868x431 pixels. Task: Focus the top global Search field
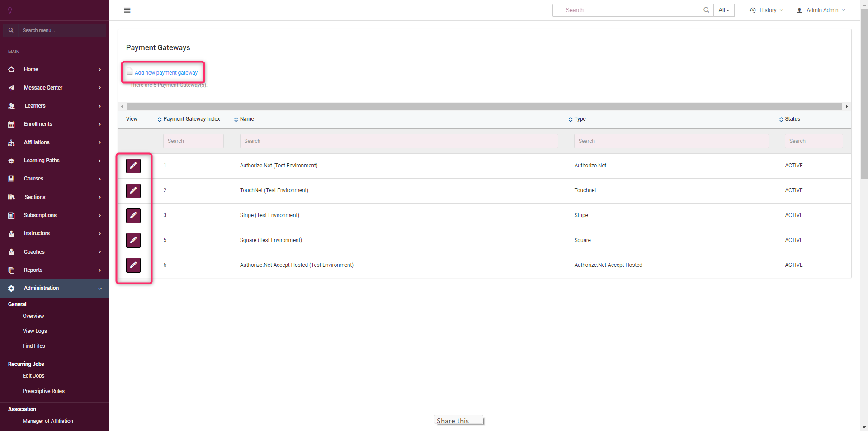633,10
